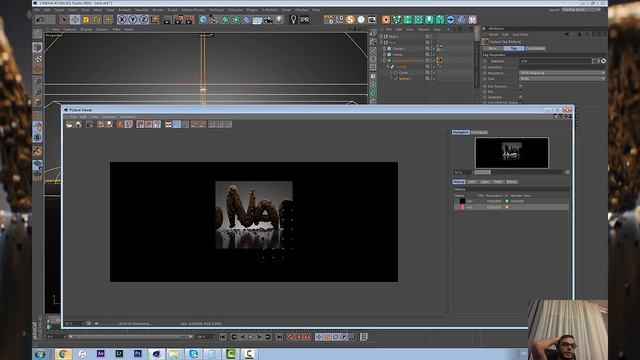The width and height of the screenshot is (640, 360).
Task: Activate the Rotate tool
Action: pyautogui.click(x=97, y=19)
